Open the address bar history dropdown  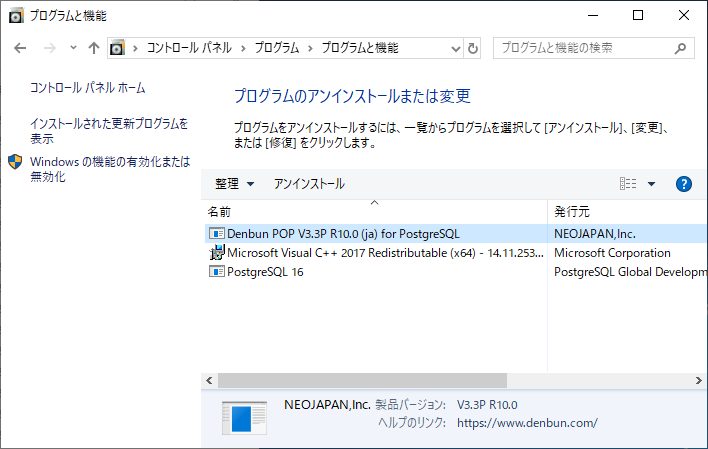[x=455, y=48]
